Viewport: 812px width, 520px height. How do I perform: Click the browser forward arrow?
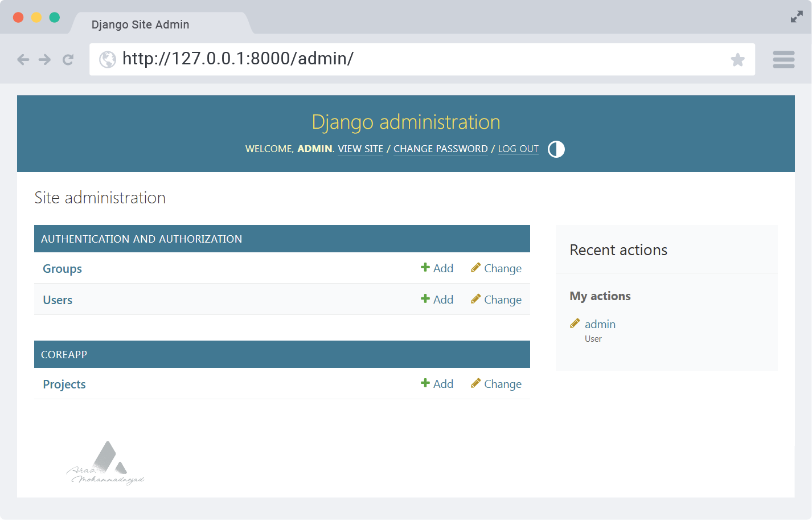coord(44,59)
